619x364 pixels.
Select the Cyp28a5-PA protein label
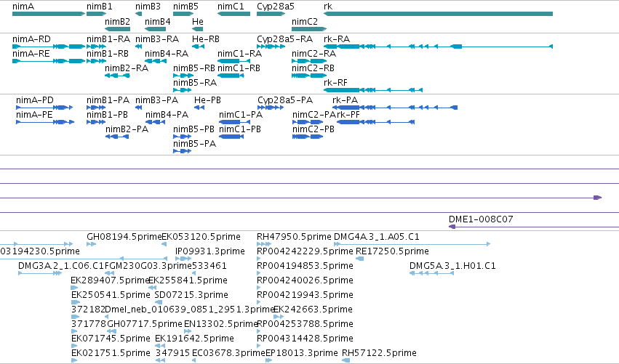285,100
